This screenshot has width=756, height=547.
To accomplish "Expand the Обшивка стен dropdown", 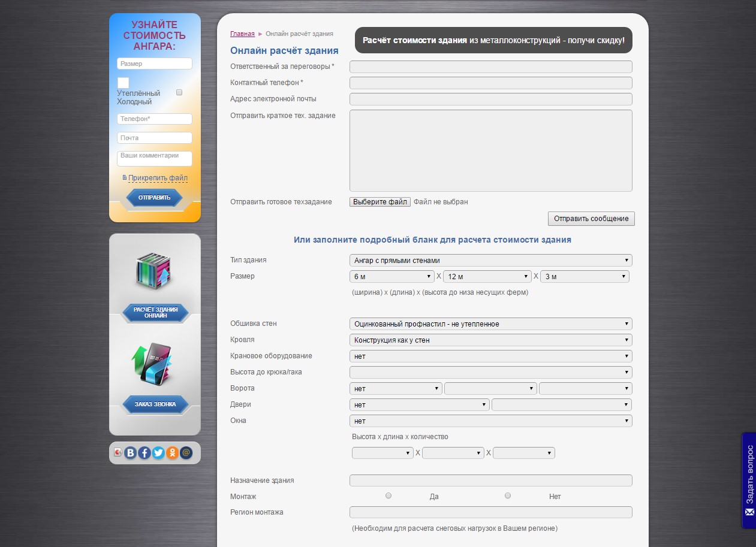I will (490, 324).
